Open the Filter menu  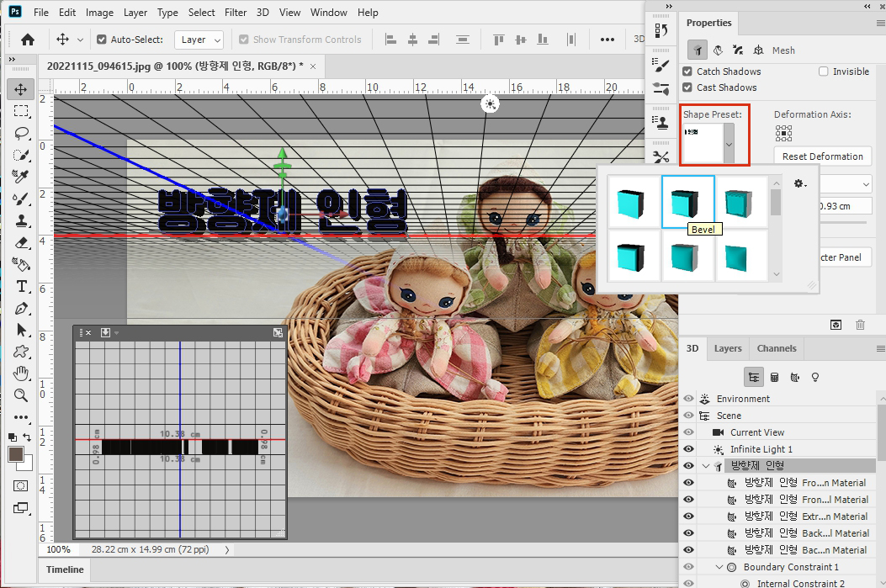[x=236, y=13]
